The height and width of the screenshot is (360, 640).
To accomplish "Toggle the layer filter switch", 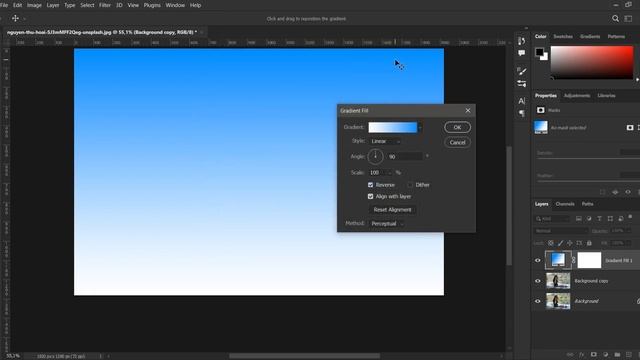I will [x=630, y=217].
